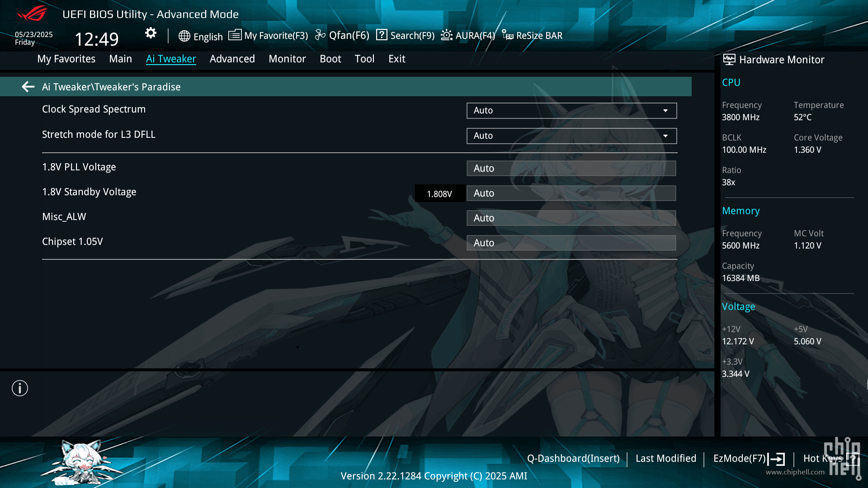
Task: Select the Exit tab
Action: [x=396, y=59]
